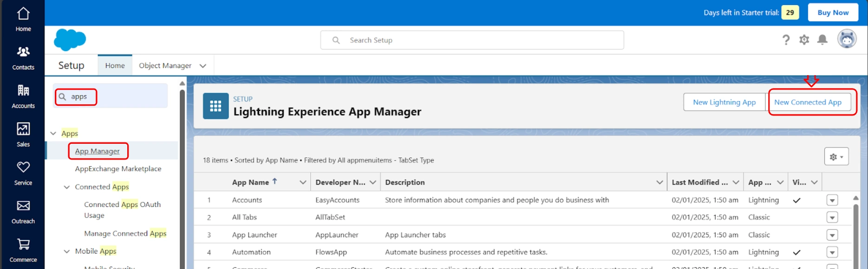This screenshot has width=868, height=269.
Task: Open the user avatar profile menu
Action: 847,39
